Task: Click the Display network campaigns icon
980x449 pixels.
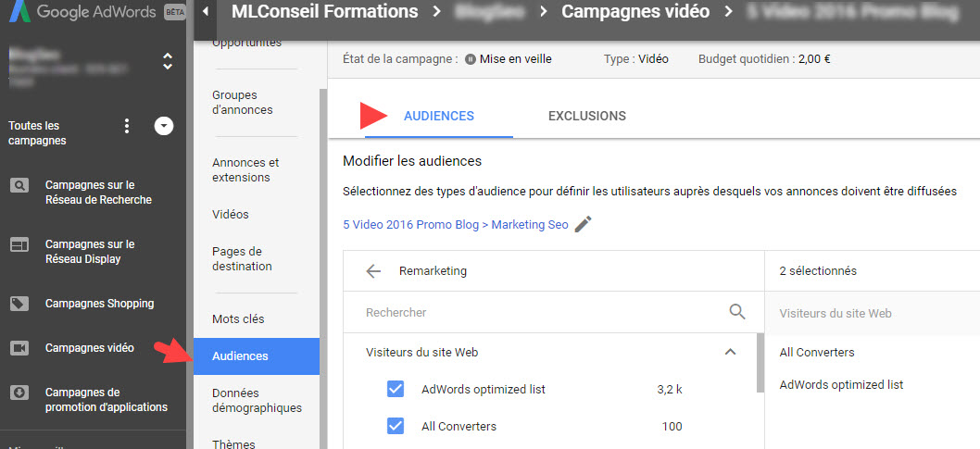Action: coord(19,244)
